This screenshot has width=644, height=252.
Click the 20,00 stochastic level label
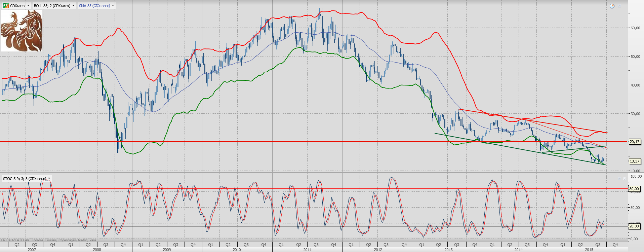click(634, 226)
